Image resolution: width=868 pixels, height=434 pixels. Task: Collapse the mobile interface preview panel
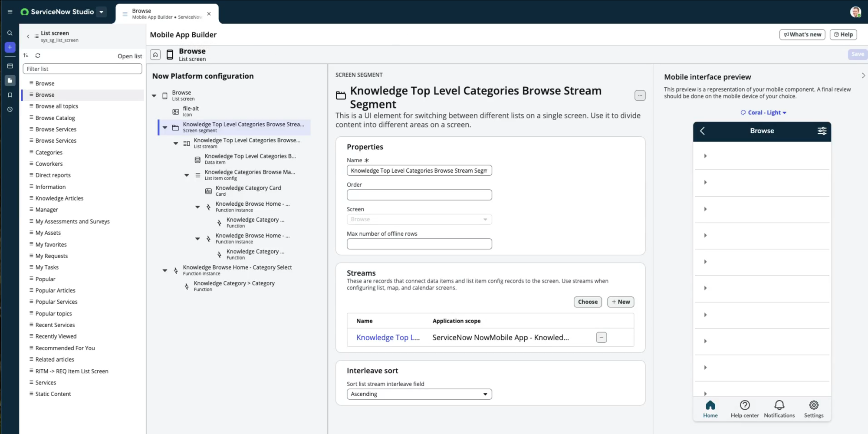tap(863, 76)
